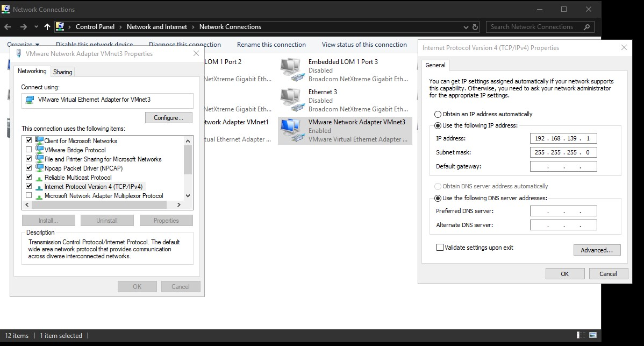Go forward with the Forward arrow in Network Connections
Screen dimensions: 644x346
click(x=24, y=27)
